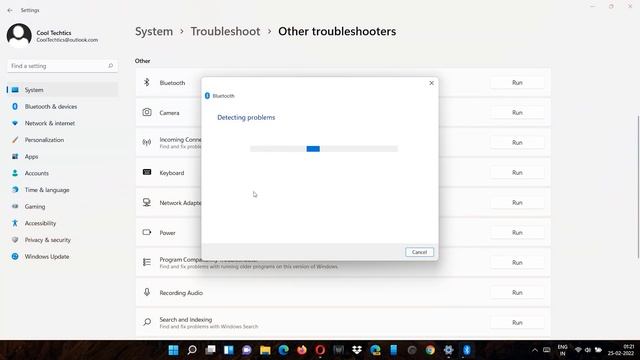640x360 pixels.
Task: Click the Find a setting search box
Action: click(x=62, y=66)
